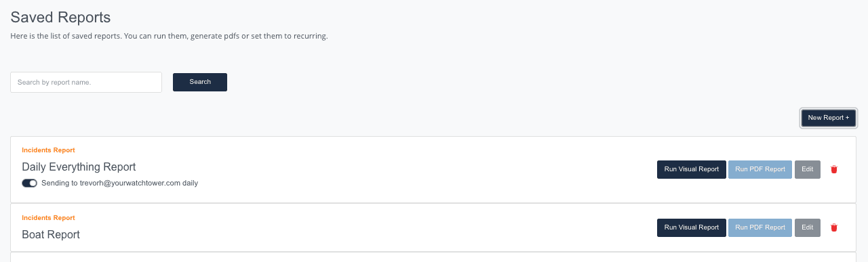Open the Daily Everything Report title
Image resolution: width=868 pixels, height=262 pixels.
click(x=79, y=167)
